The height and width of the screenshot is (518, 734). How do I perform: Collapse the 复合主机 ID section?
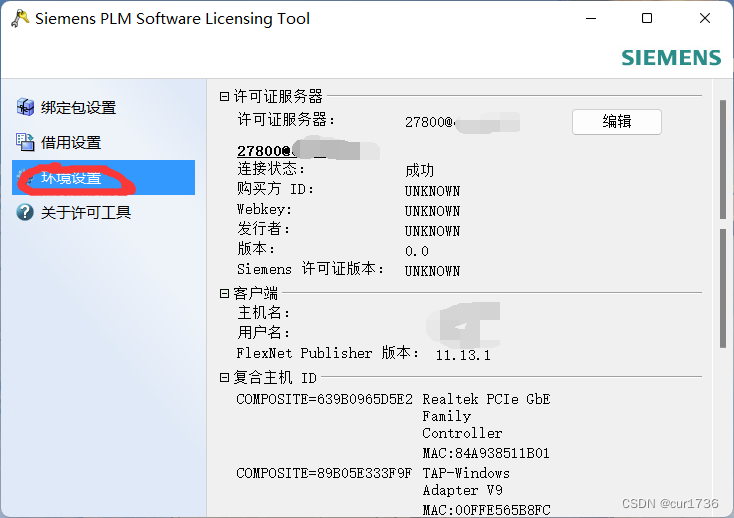224,377
